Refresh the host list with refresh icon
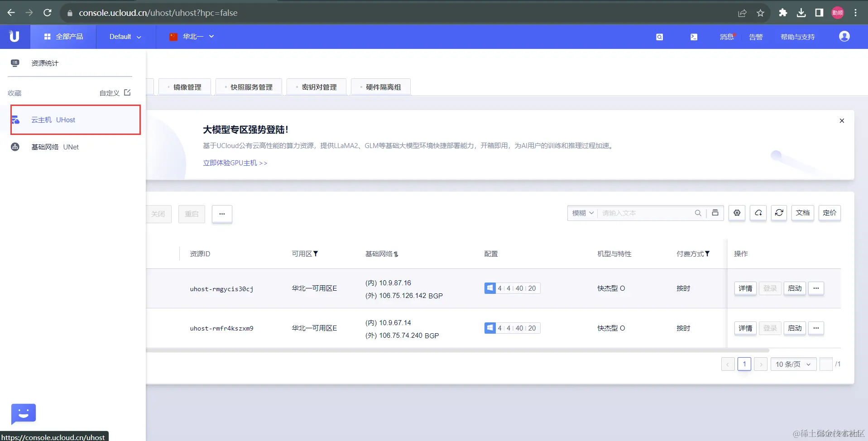Screen dimensions: 868x441 [779, 213]
